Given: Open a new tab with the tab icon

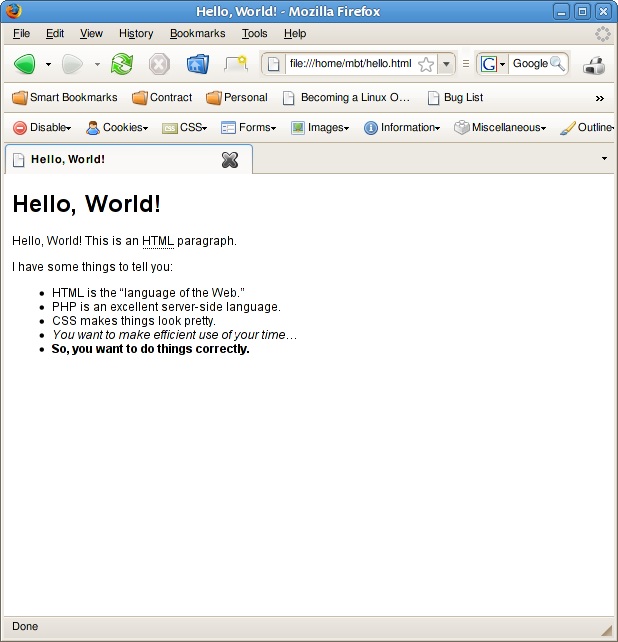Looking at the screenshot, I should [x=236, y=64].
